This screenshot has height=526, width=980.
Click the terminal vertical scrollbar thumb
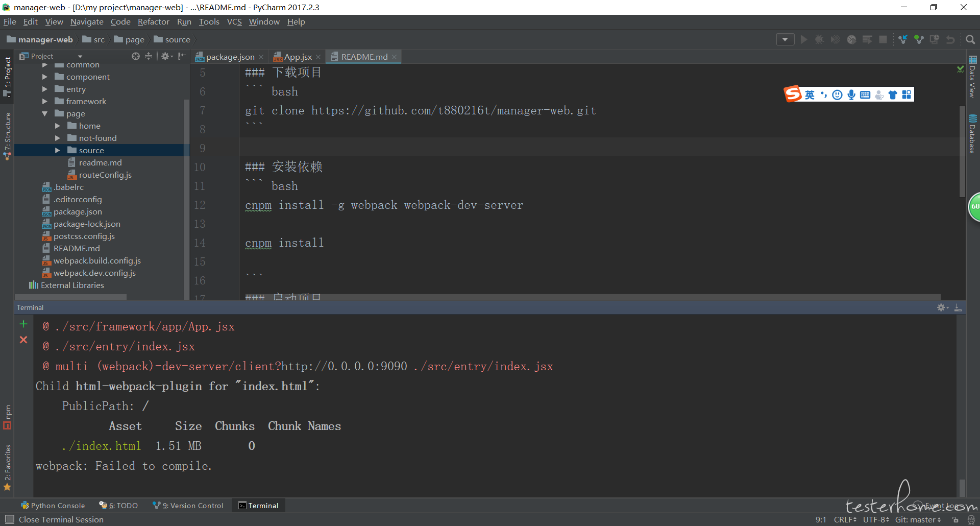[x=962, y=488]
